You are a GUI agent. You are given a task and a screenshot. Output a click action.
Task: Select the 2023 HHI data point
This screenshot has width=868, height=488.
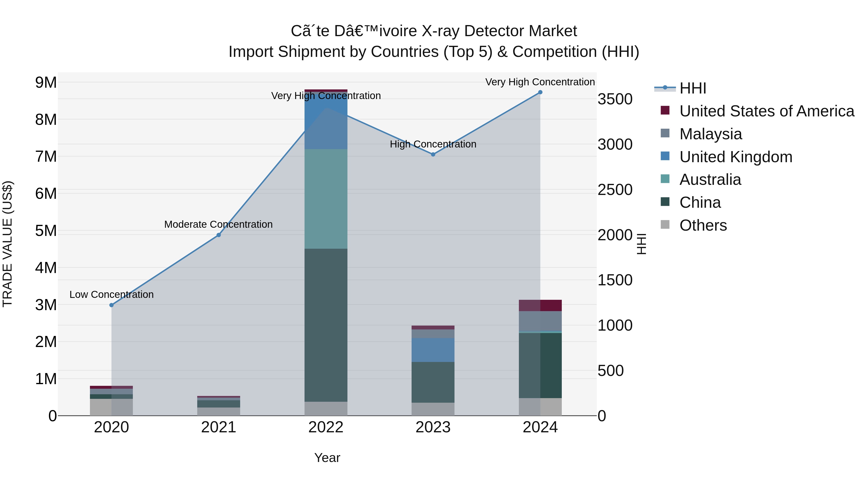[x=433, y=154]
